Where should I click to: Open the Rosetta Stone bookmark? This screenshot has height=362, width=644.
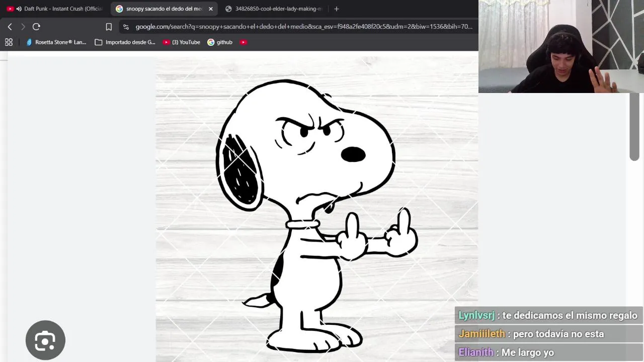coord(56,42)
